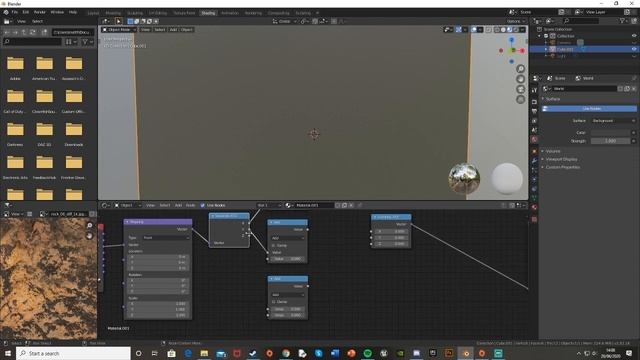Open lower Add node operation dropdown
Viewport: 640px width, 360px height.
(288, 295)
